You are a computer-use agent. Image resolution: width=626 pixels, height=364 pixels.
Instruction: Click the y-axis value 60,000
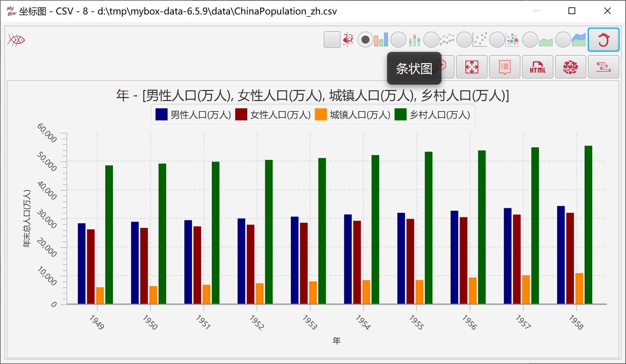(47, 133)
